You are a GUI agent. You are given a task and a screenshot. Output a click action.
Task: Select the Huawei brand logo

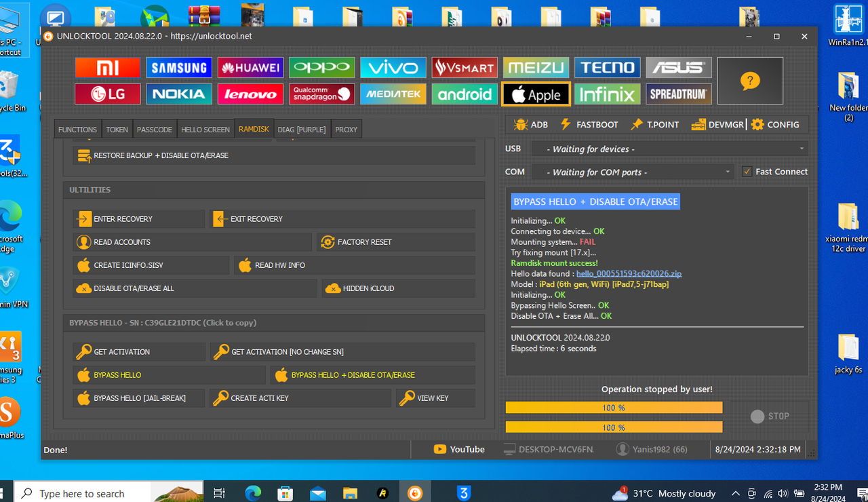250,67
